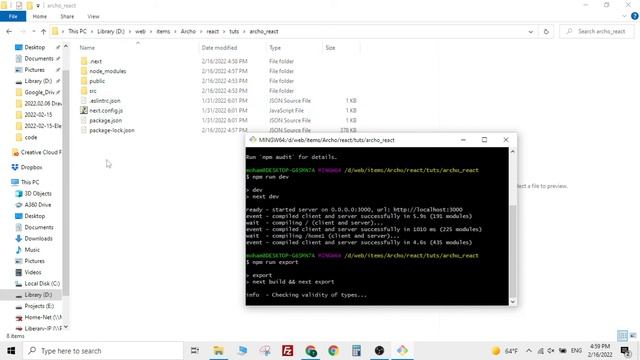Click the Search archo_react field
Viewport: 640px width, 360px height.
coord(596,31)
